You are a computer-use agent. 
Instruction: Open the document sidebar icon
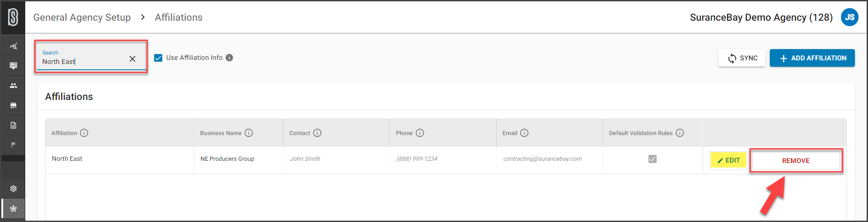pos(14,125)
